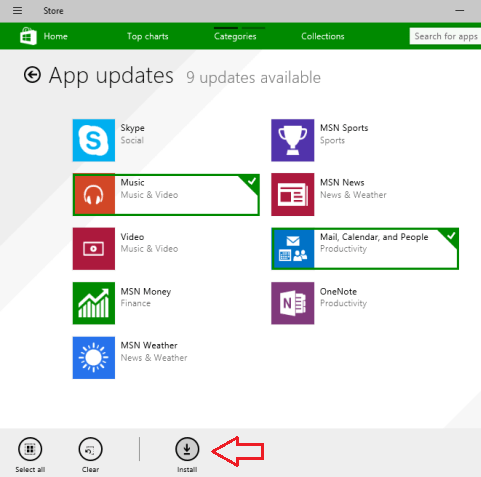This screenshot has width=481, height=477.
Task: Open the hamburger menu in title bar
Action: coord(18,11)
